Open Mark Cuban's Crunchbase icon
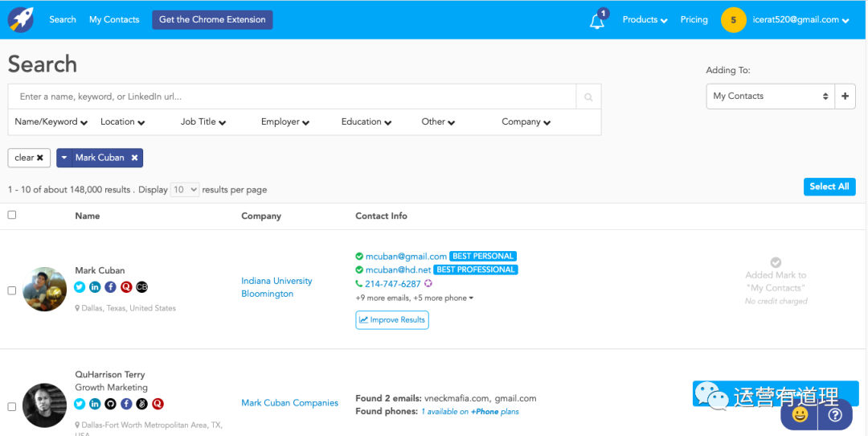Image resolution: width=868 pixels, height=436 pixels. (x=142, y=287)
